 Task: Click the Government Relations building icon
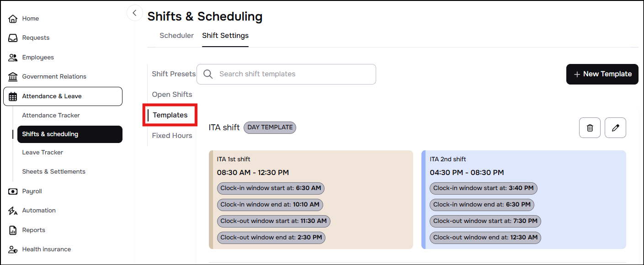tap(13, 77)
